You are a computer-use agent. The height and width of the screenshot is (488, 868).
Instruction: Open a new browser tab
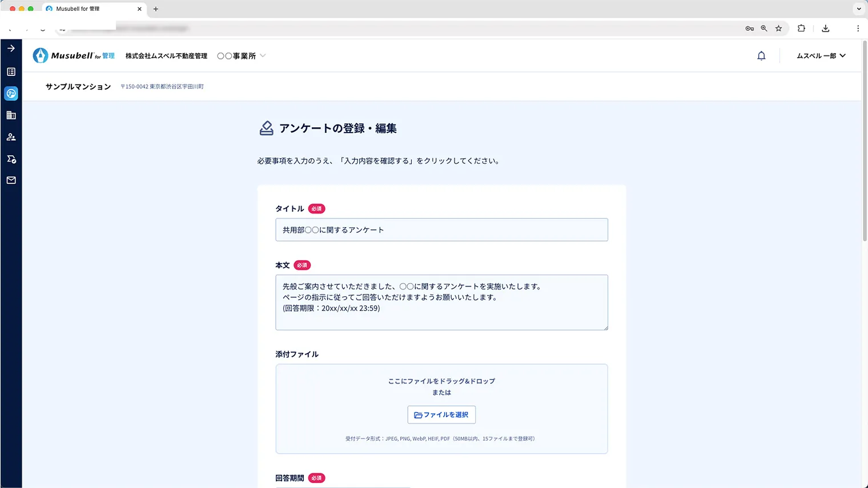(156, 9)
